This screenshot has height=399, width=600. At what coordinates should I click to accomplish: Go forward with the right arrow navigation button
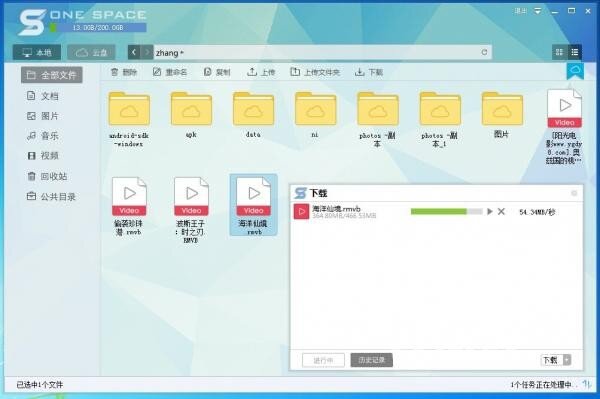(x=147, y=52)
